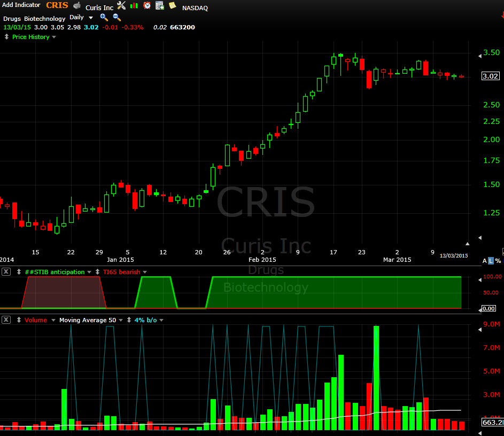Select percent scale % toggle
The height and width of the screenshot is (436, 504).
(x=498, y=261)
